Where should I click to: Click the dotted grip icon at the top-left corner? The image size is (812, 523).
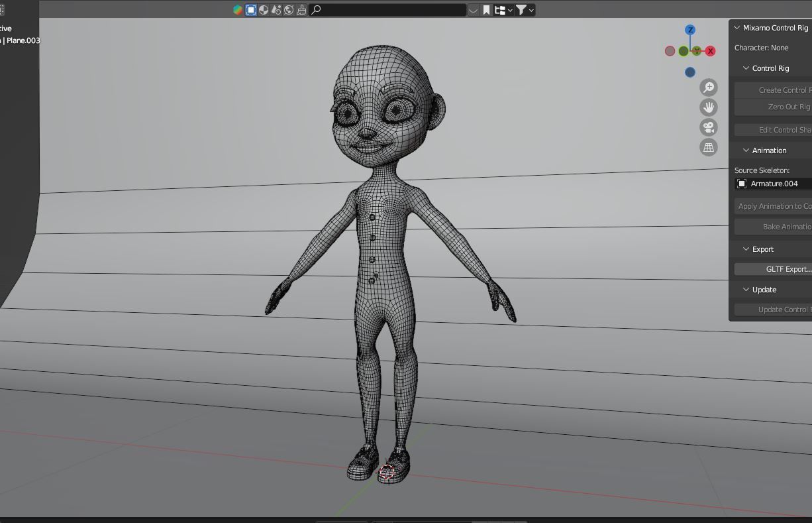click(2, 10)
